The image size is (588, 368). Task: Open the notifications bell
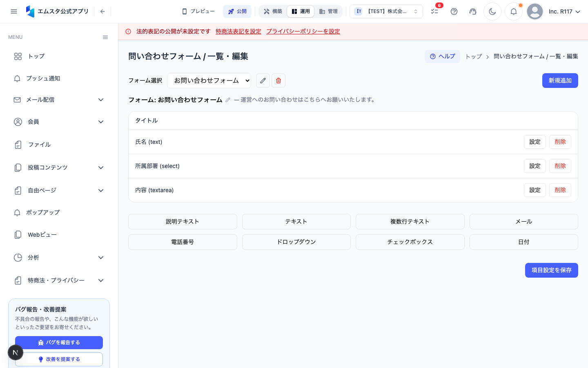pyautogui.click(x=514, y=11)
